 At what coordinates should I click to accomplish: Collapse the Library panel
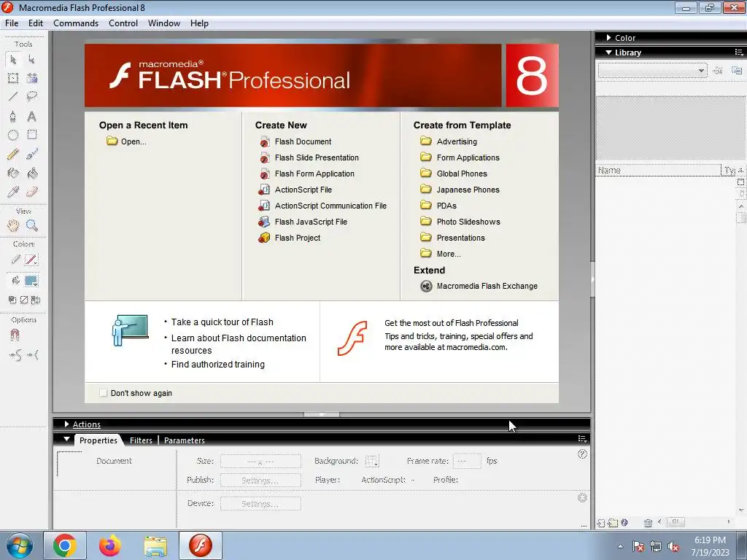(608, 52)
